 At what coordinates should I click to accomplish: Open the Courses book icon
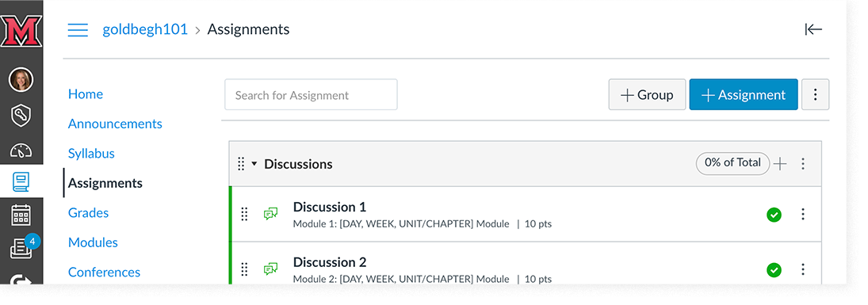21,182
